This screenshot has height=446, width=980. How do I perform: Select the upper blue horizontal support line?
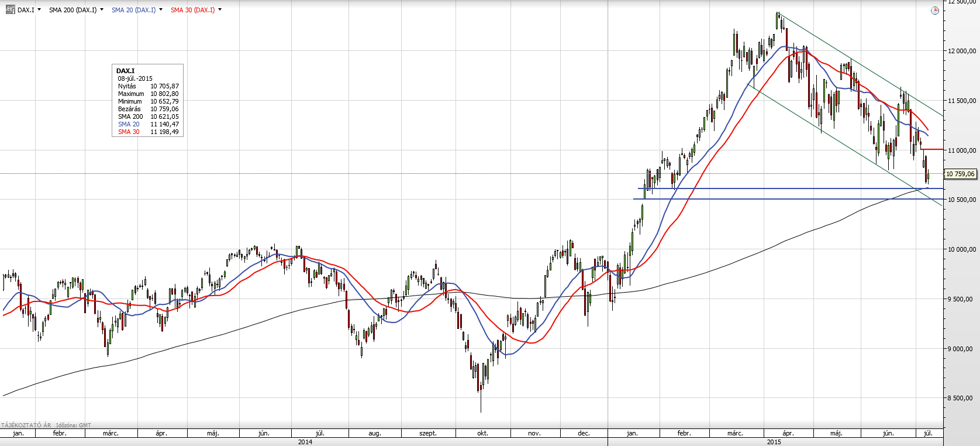point(789,188)
